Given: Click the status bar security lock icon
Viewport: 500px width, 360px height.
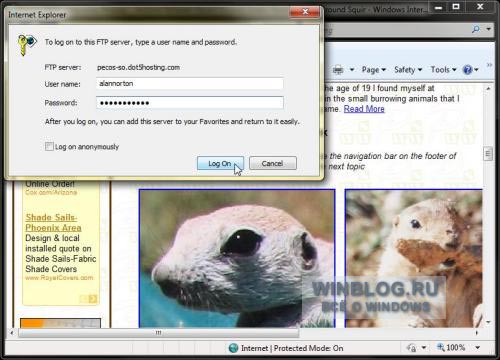Looking at the screenshot, I should [x=412, y=348].
